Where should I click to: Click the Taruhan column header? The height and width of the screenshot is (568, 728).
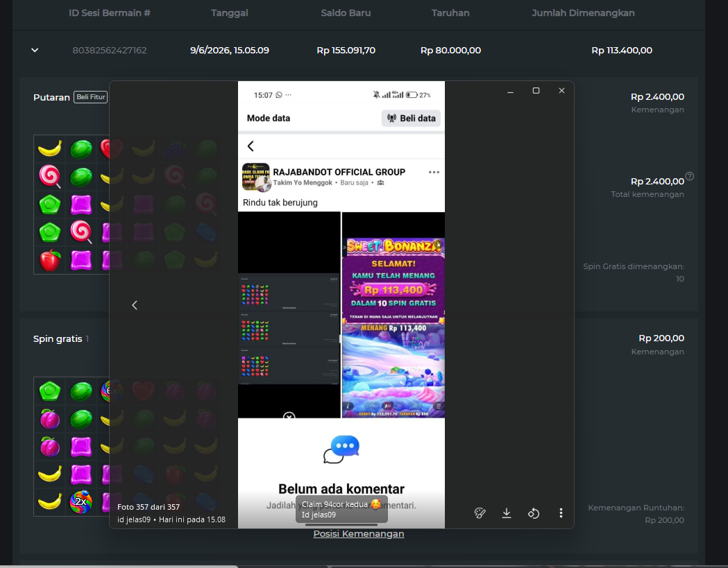[x=450, y=13]
